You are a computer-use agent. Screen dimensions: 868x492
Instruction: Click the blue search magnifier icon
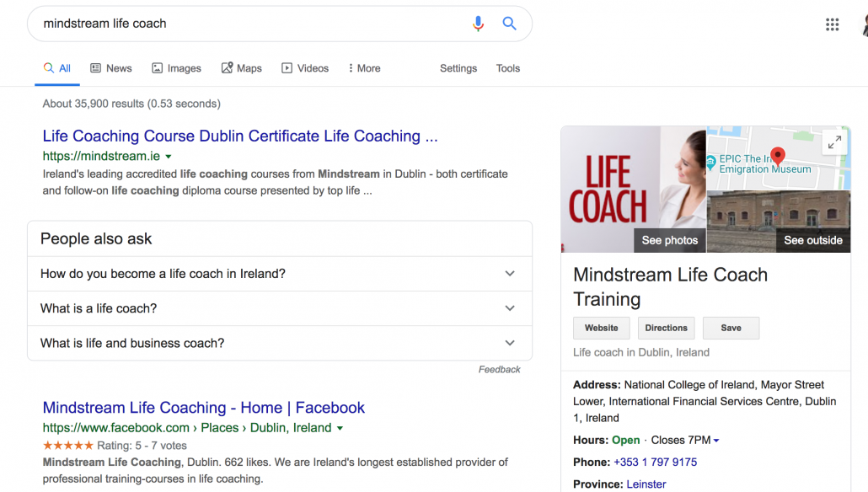click(x=509, y=24)
